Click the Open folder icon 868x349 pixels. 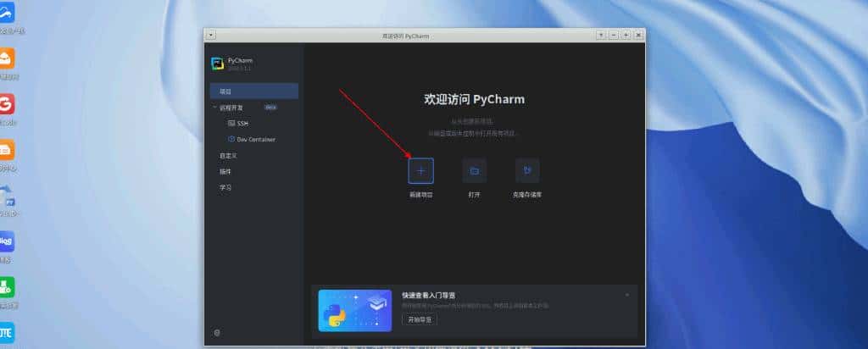click(x=475, y=170)
